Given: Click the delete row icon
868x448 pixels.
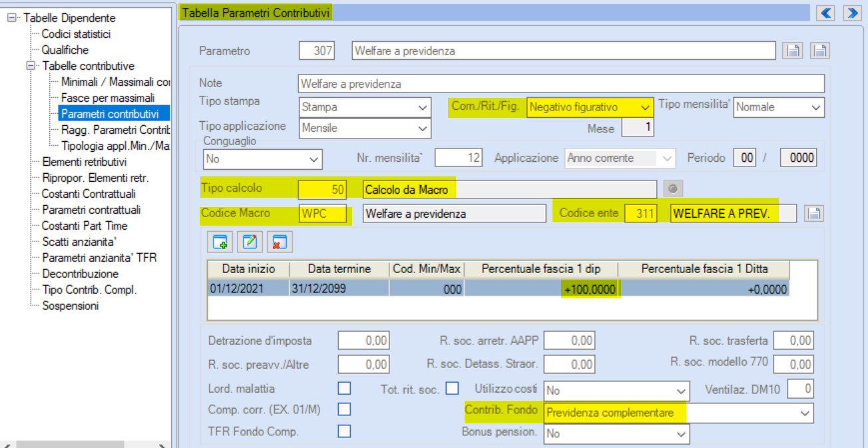Looking at the screenshot, I should click(x=280, y=242).
